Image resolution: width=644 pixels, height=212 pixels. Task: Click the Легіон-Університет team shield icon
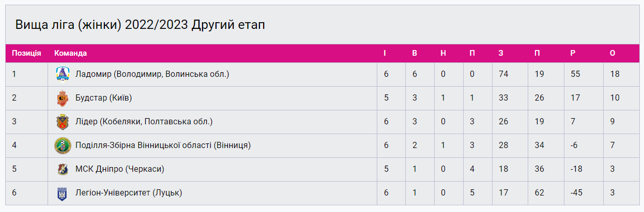(x=62, y=193)
